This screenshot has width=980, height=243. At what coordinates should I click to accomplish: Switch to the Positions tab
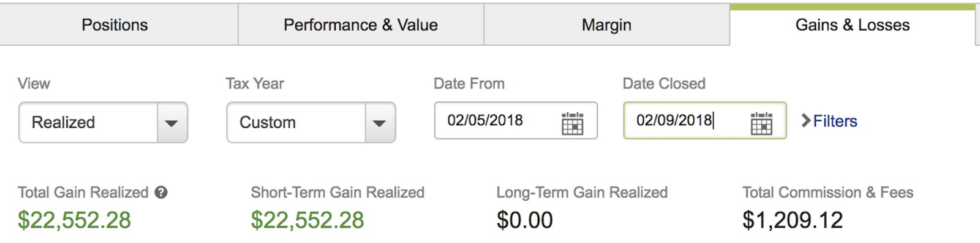tap(115, 25)
